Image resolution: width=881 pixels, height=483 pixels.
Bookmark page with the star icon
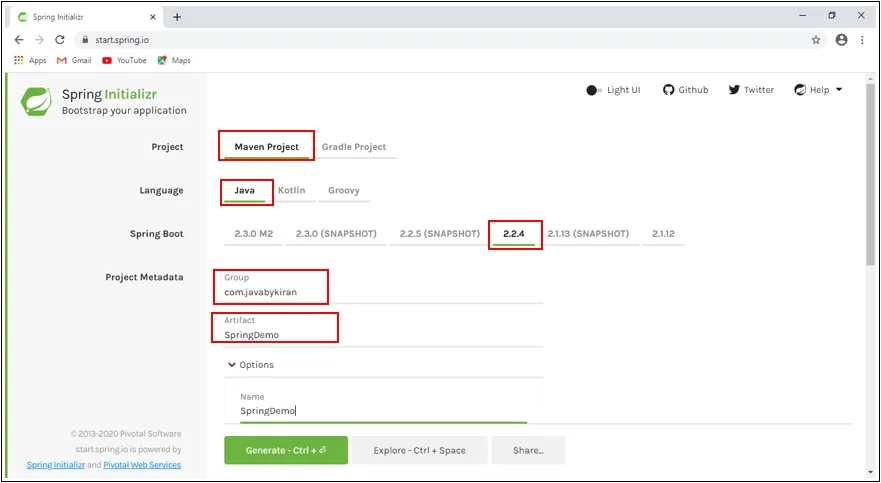point(816,40)
